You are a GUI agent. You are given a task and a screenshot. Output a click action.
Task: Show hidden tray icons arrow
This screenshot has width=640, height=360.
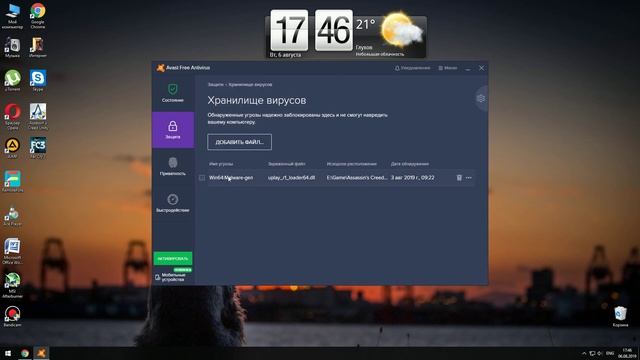click(584, 353)
